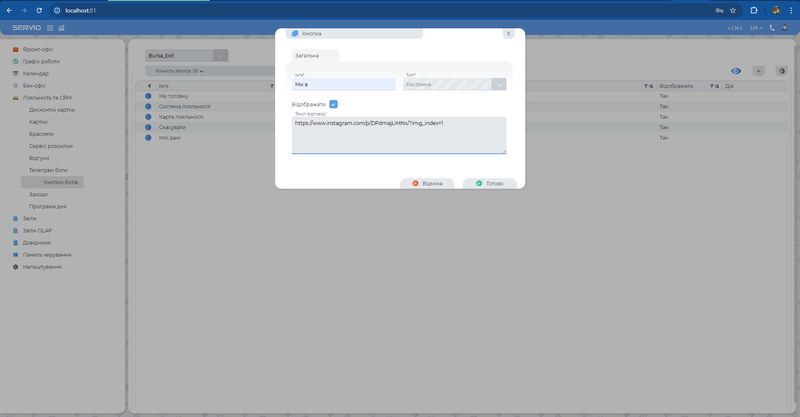Select the Загальна tab in the dialog
The height and width of the screenshot is (417, 800).
coord(307,56)
